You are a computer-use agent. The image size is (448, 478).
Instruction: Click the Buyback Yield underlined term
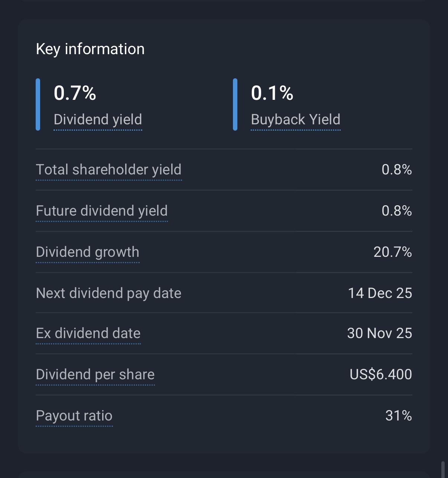(295, 119)
